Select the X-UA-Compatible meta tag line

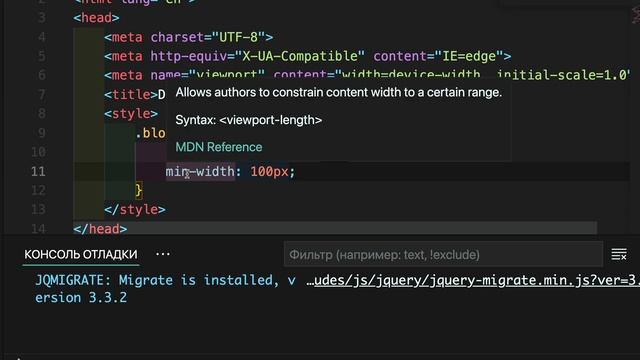pos(308,56)
